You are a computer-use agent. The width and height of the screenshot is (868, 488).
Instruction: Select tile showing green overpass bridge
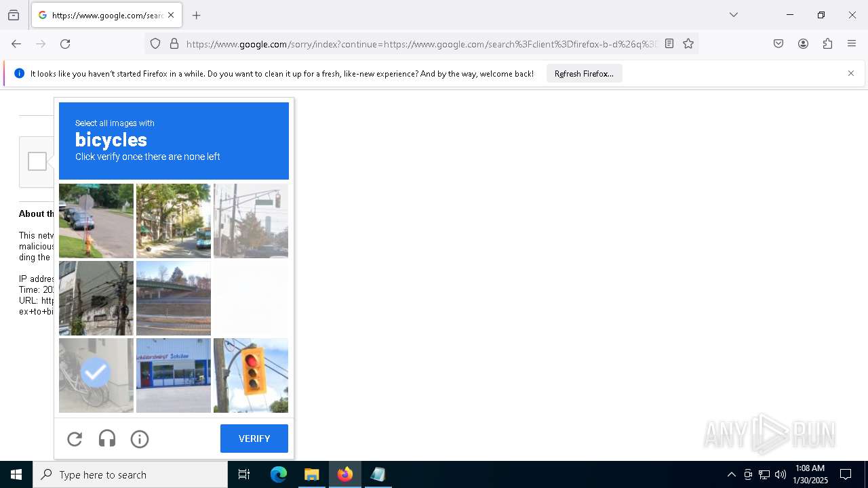tap(174, 298)
